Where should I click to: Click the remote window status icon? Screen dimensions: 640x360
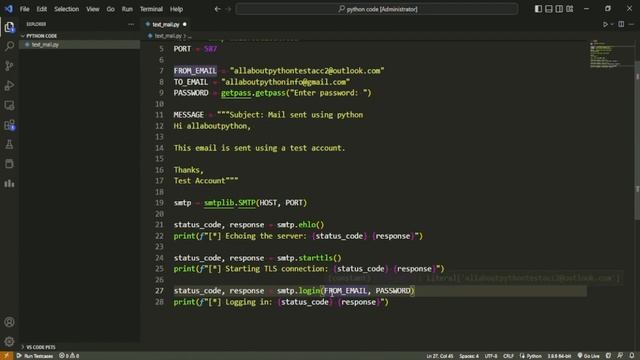pos(7,356)
